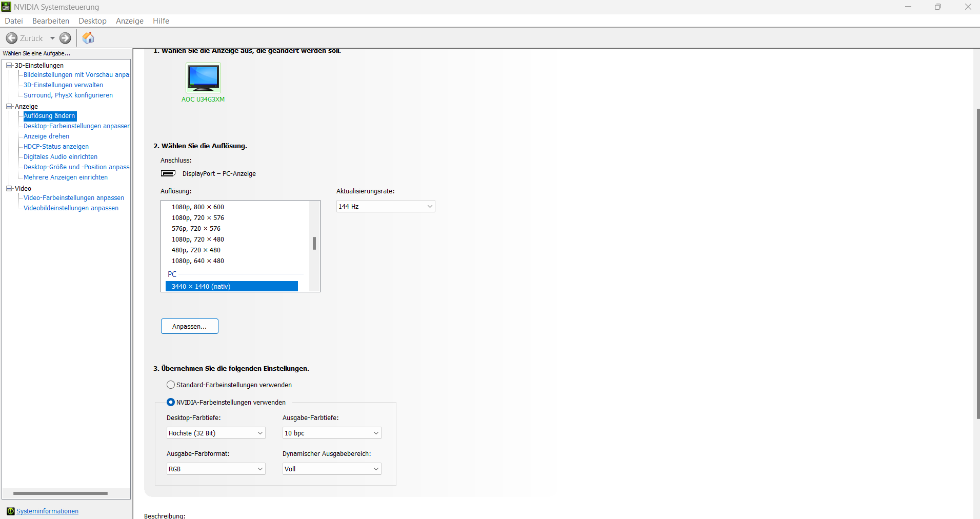Open the Desktop menu

tap(92, 21)
